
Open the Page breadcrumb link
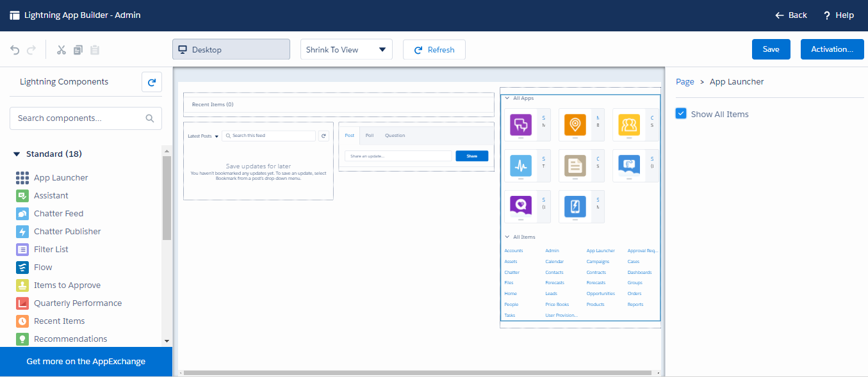[685, 82]
